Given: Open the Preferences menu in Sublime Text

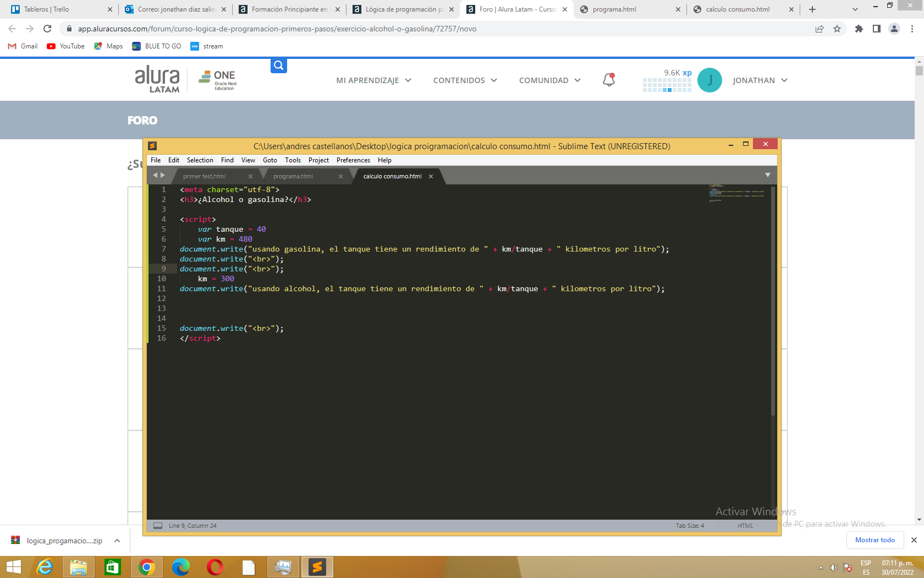Looking at the screenshot, I should coord(353,160).
